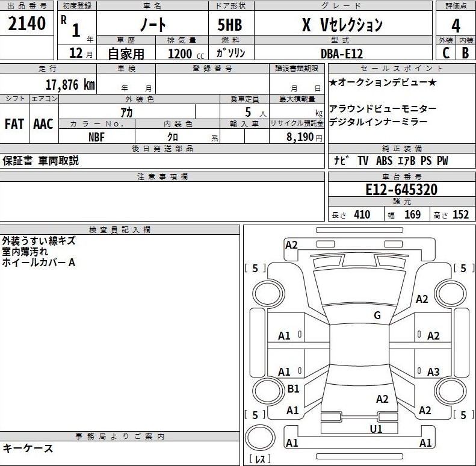The image size is (476, 466).
Task: Select vehicle history 自家用
Action: 126,54
